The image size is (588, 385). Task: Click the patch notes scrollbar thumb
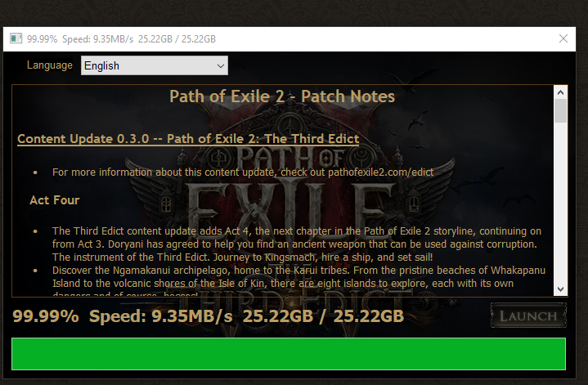point(560,111)
